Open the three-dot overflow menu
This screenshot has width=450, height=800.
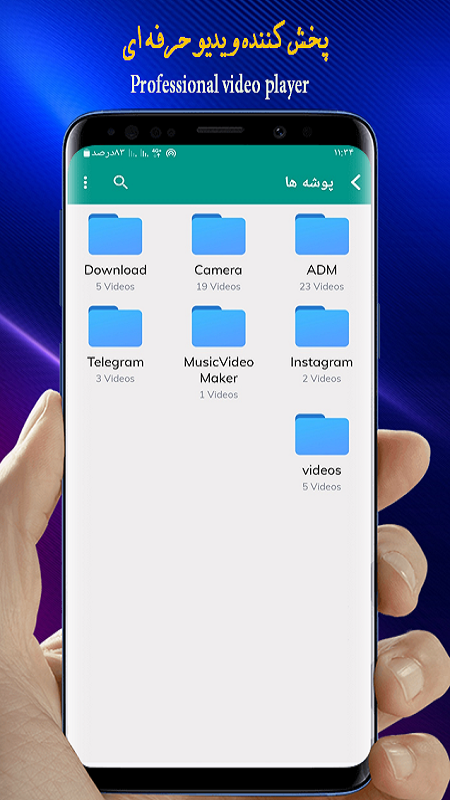pyautogui.click(x=85, y=182)
